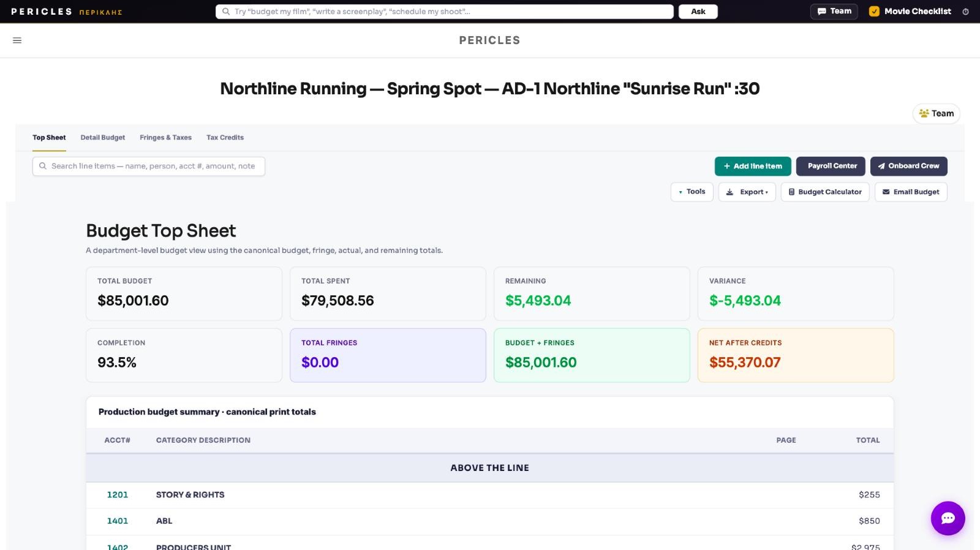Focus the Search line items field

[x=149, y=166]
